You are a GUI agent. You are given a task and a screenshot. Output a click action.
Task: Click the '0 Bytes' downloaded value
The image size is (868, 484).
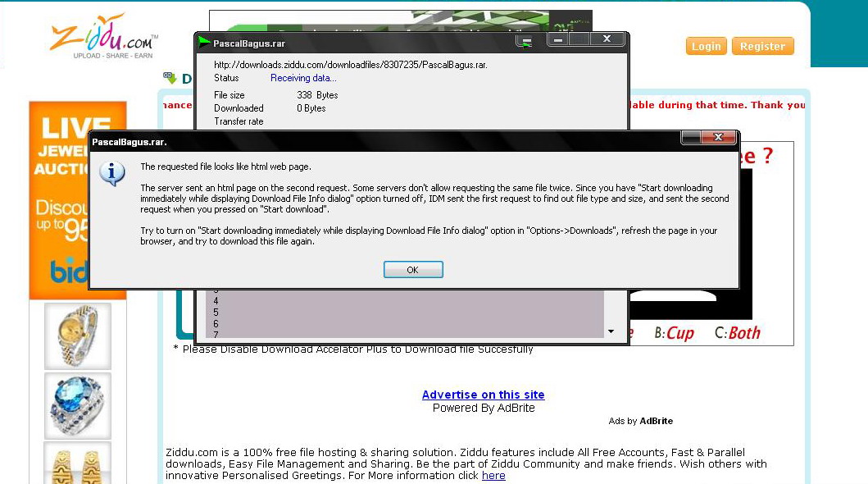point(311,108)
